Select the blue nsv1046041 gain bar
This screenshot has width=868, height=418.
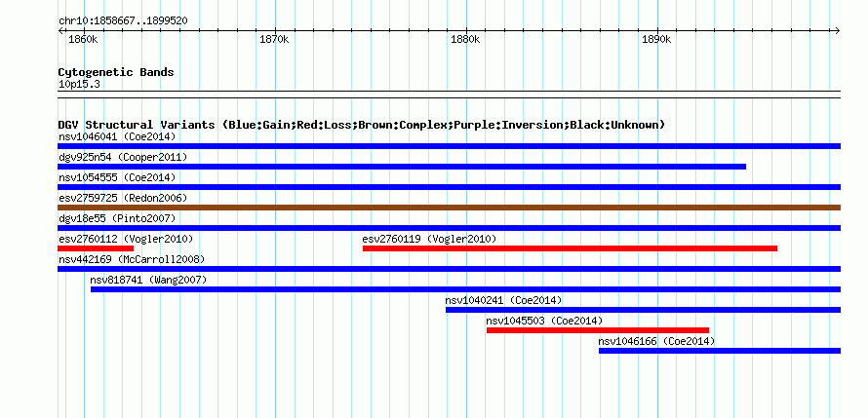449,146
